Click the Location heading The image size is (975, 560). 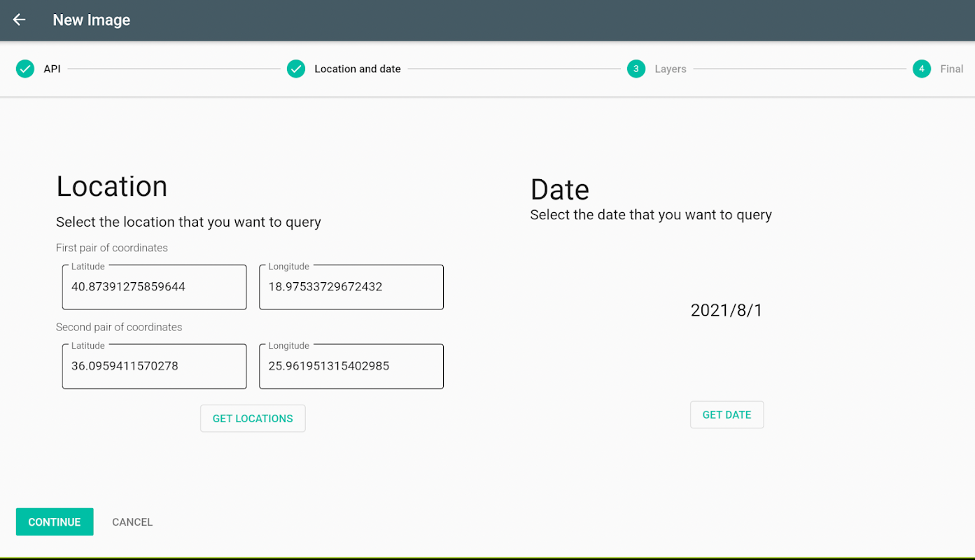[x=112, y=186]
